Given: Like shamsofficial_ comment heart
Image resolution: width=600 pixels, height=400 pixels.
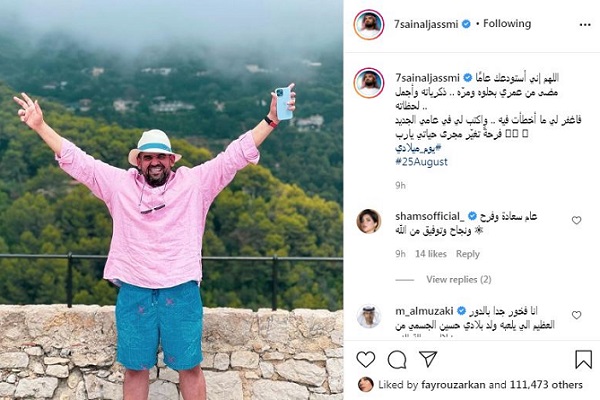Looking at the screenshot, I should 576,220.
